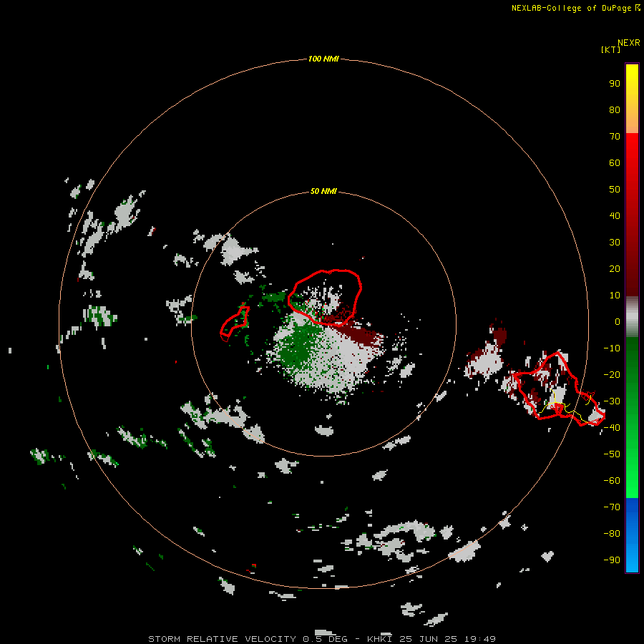Image resolution: width=644 pixels, height=644 pixels.
Task: Click the -70 value on velocity scale
Action: pyautogui.click(x=612, y=507)
